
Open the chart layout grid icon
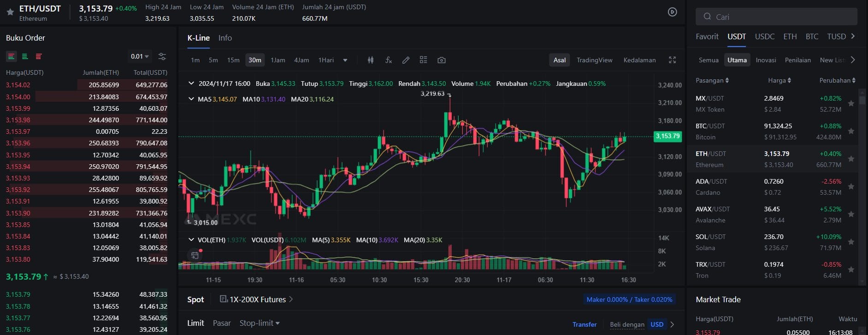tap(424, 60)
